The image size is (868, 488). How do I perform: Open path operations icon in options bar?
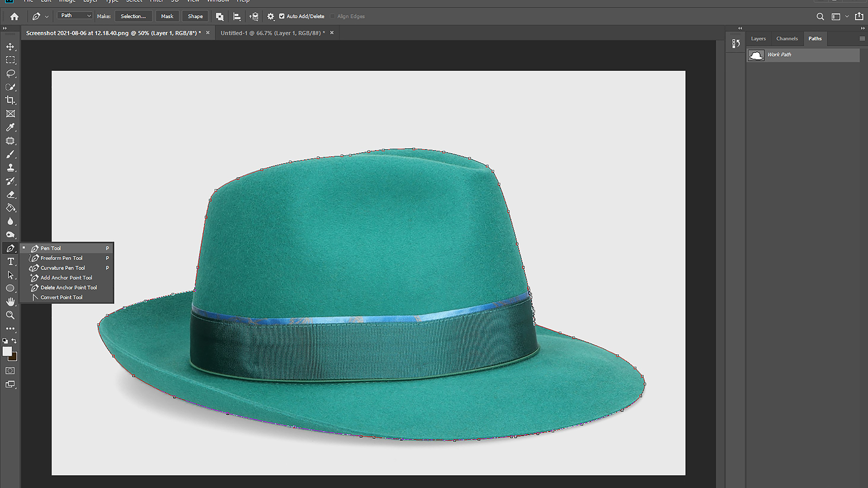(x=220, y=17)
